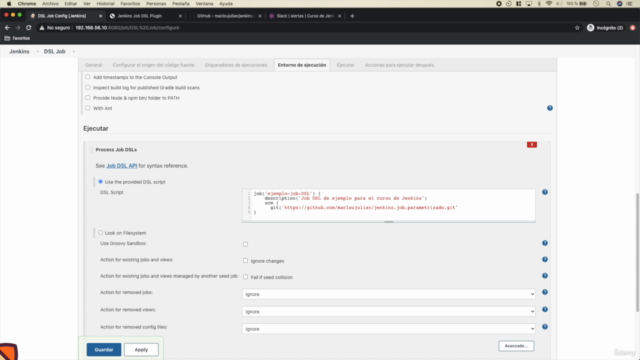Viewport: 640px width, 360px height.
Task: Check Ignore changes checkbox
Action: (245, 260)
